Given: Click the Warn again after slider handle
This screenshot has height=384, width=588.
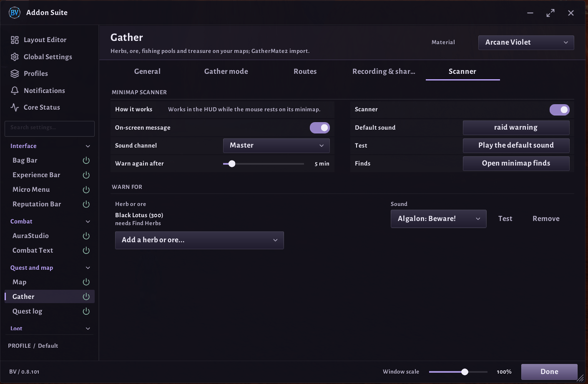Looking at the screenshot, I should [x=232, y=164].
